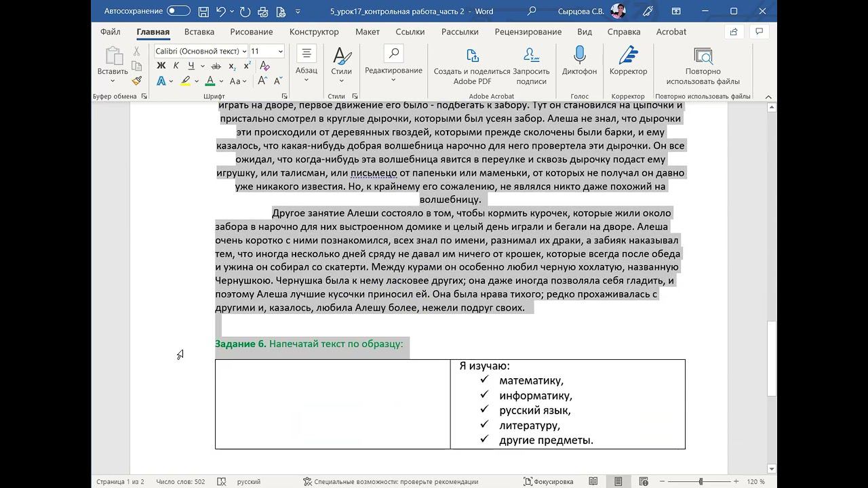The image size is (868, 488).
Task: Redo the last action
Action: pos(245,11)
